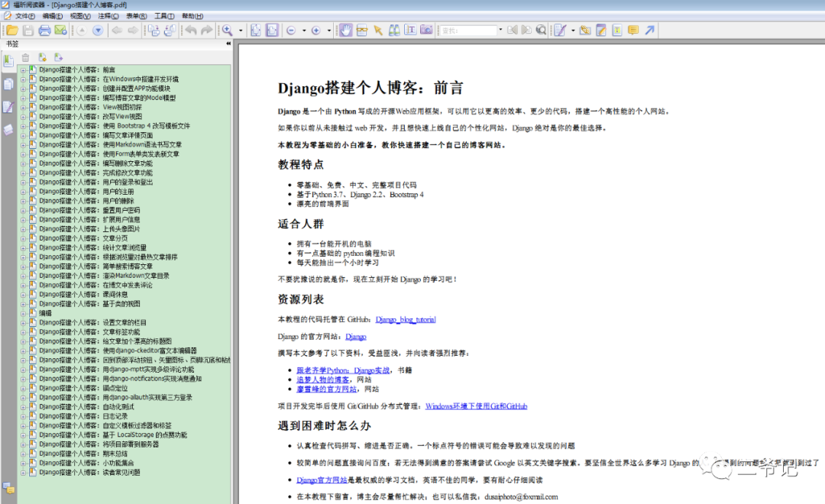Image resolution: width=825 pixels, height=504 pixels.
Task: Select the arrow Select Annotation tool
Action: coord(378,31)
